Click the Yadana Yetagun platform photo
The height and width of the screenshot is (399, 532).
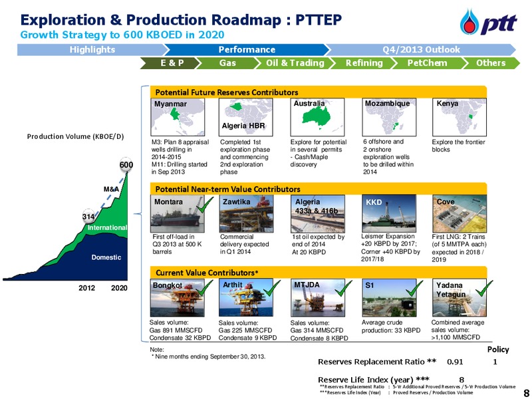click(460, 298)
